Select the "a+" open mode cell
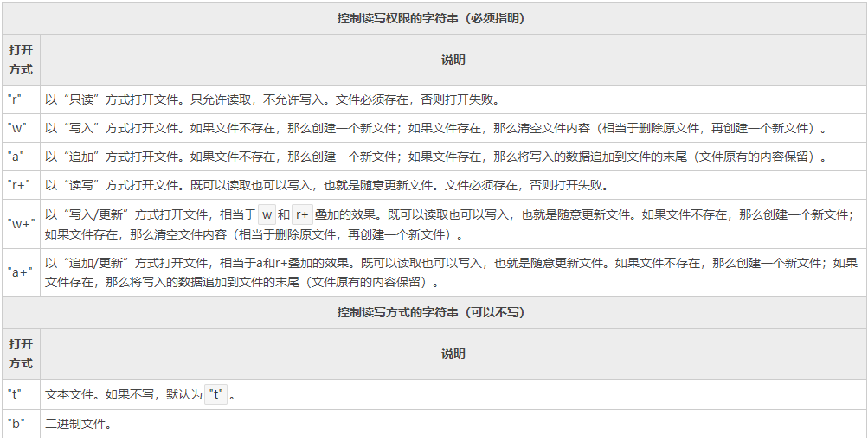The width and height of the screenshot is (868, 441). click(20, 272)
